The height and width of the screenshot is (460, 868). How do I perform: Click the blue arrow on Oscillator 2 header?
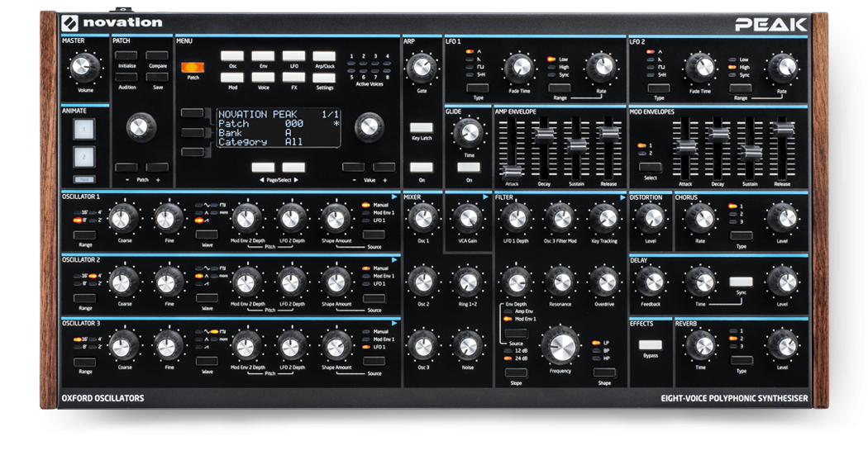click(x=394, y=260)
